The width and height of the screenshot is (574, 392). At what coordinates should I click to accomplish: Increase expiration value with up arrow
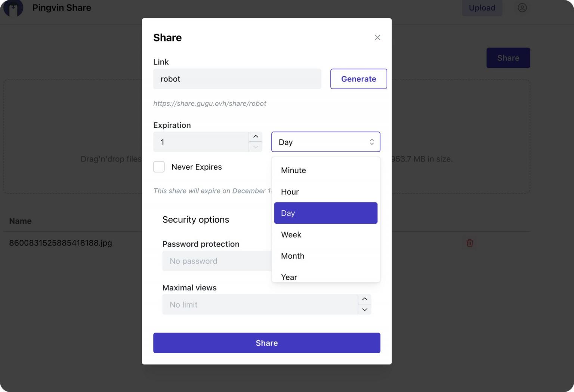click(x=256, y=137)
